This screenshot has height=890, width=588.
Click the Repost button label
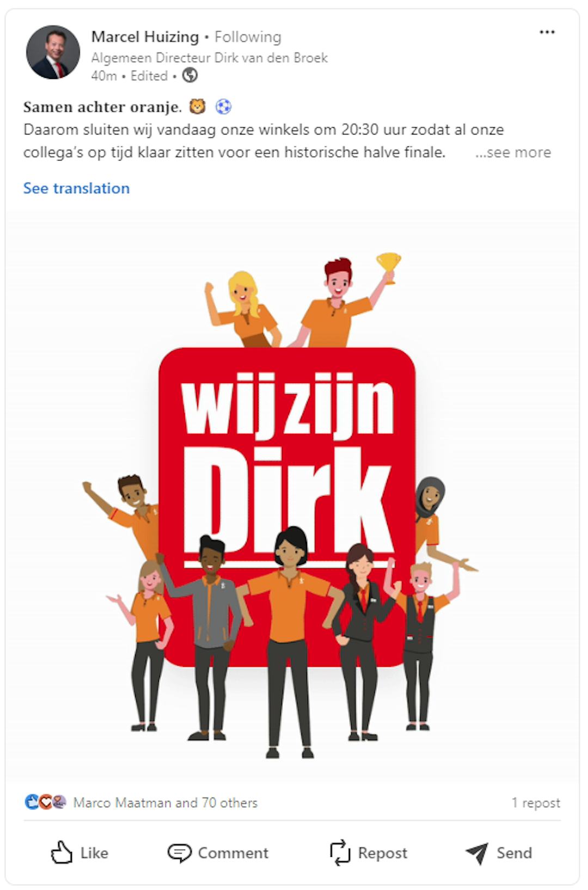click(382, 853)
